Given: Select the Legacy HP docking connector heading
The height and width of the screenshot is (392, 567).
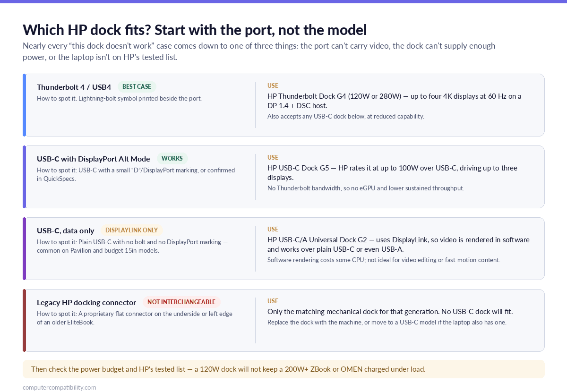Looking at the screenshot, I should [x=86, y=302].
